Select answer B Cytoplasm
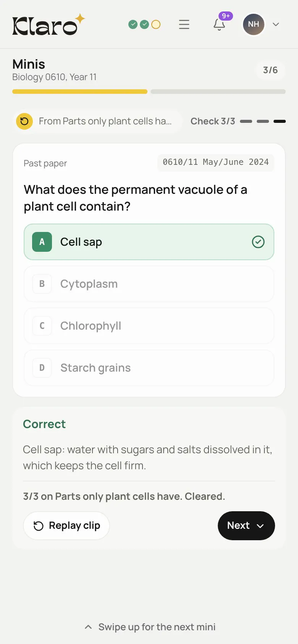Image resolution: width=298 pixels, height=644 pixels. click(149, 284)
